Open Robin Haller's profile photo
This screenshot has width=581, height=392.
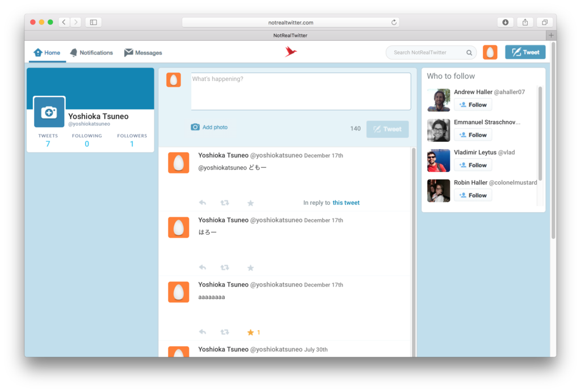[x=439, y=191]
